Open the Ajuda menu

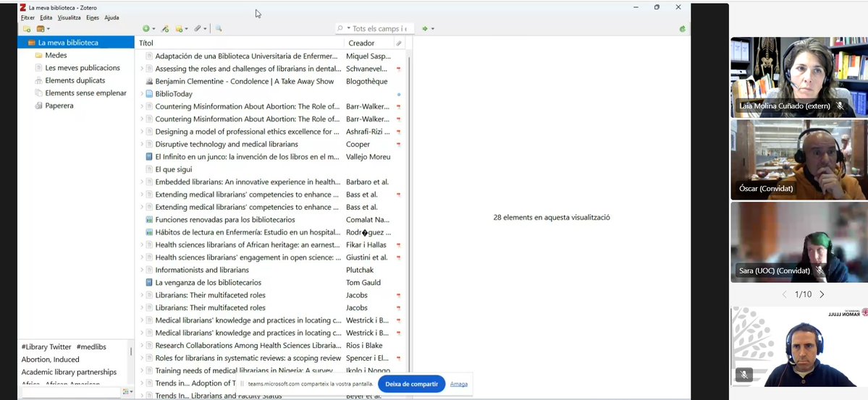[111, 17]
